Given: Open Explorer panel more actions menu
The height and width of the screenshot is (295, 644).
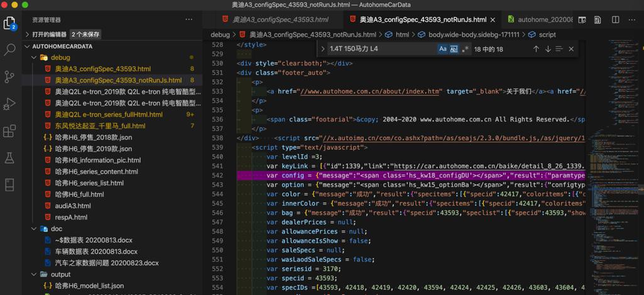Looking at the screenshot, I should (189, 19).
